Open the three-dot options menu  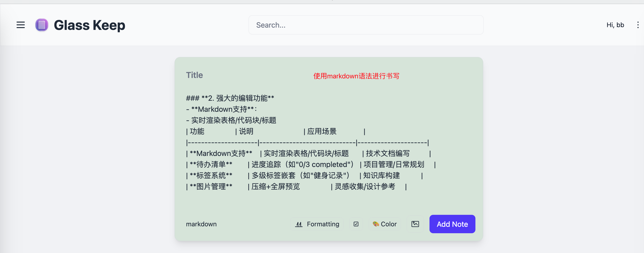coord(638,25)
